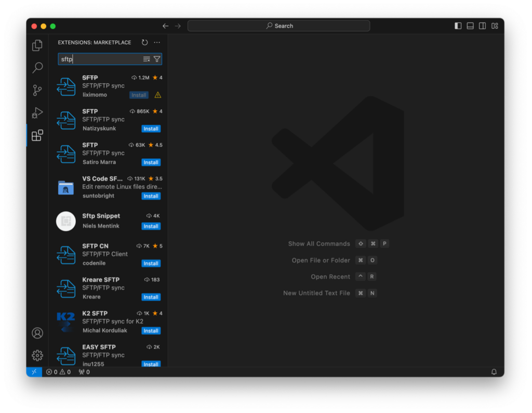Toggle the bottom panel
This screenshot has width=532, height=413.
coord(470,26)
